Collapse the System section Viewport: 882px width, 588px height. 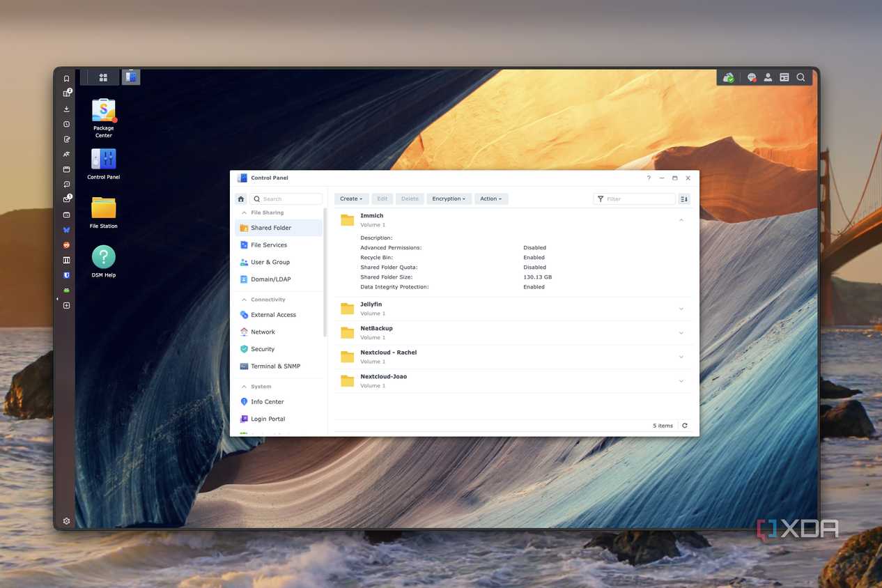tap(244, 387)
